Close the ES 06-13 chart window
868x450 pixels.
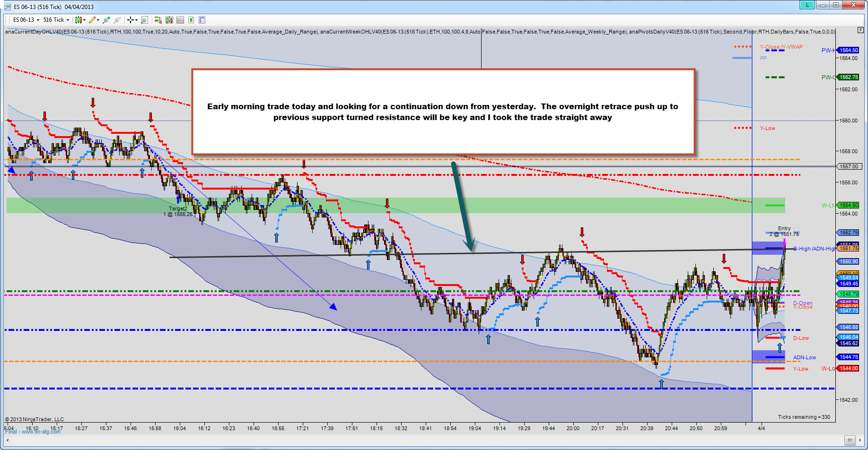(854, 5)
